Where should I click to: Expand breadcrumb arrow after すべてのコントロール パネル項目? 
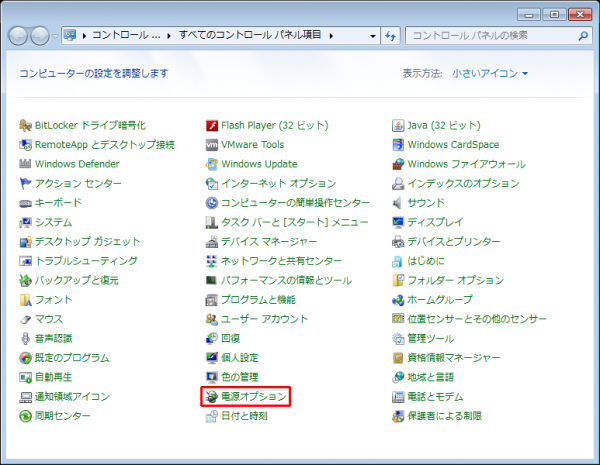[x=331, y=36]
